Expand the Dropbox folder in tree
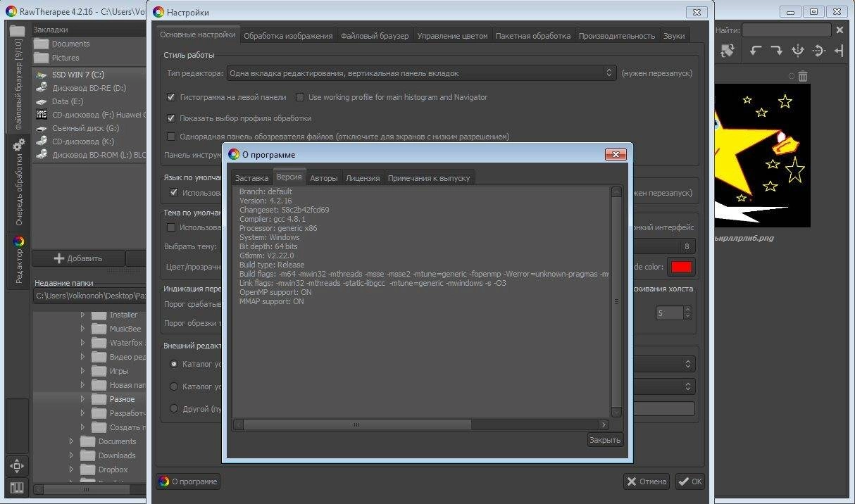 click(x=71, y=470)
